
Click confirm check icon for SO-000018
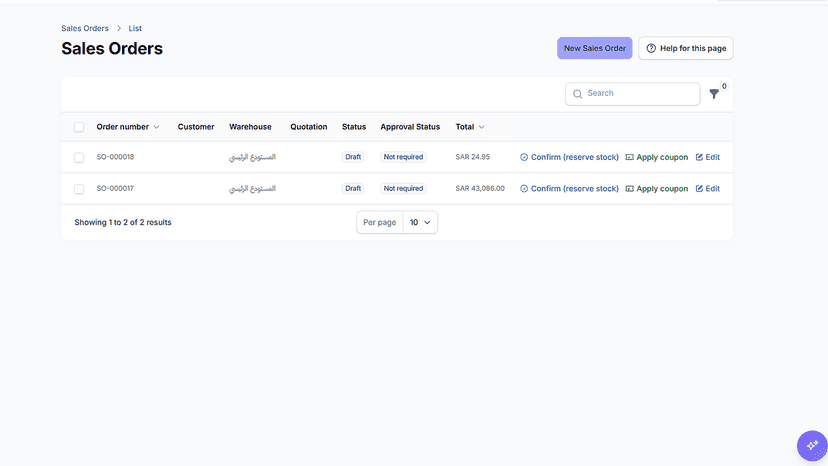(524, 157)
